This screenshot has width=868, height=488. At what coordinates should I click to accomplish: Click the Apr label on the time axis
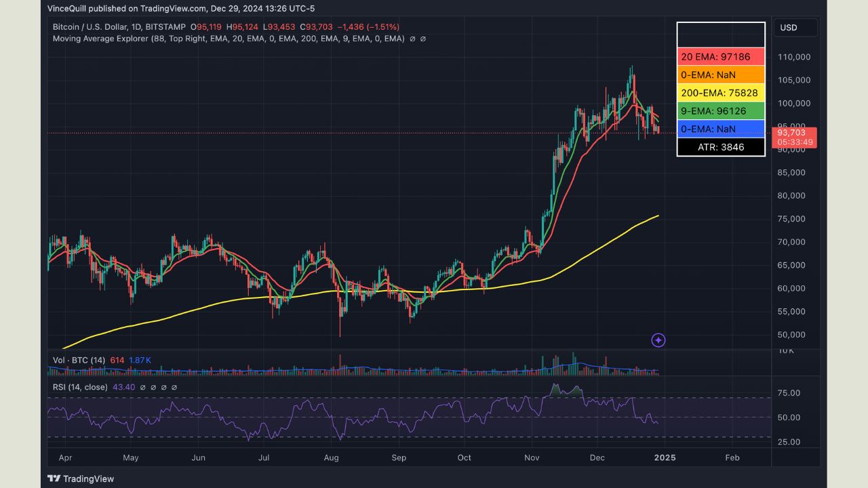coord(65,457)
